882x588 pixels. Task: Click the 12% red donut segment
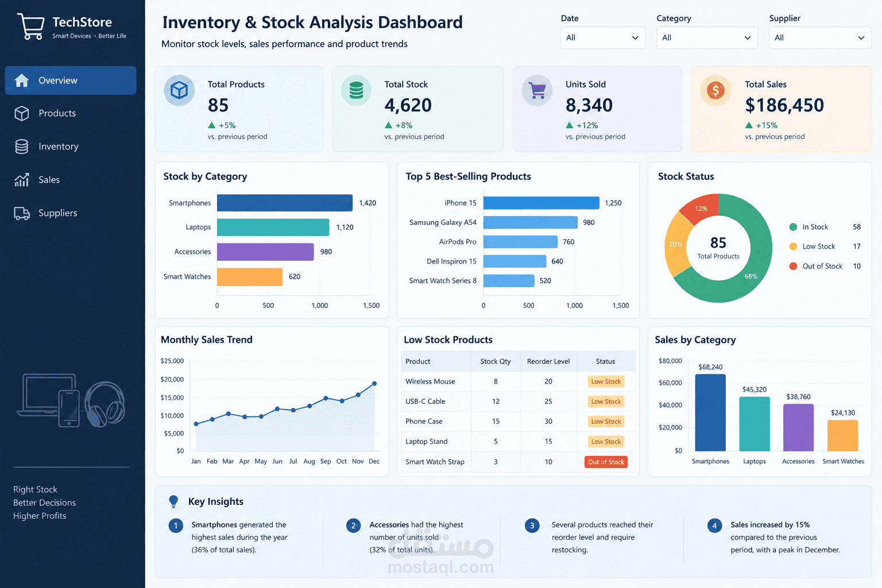click(x=702, y=208)
